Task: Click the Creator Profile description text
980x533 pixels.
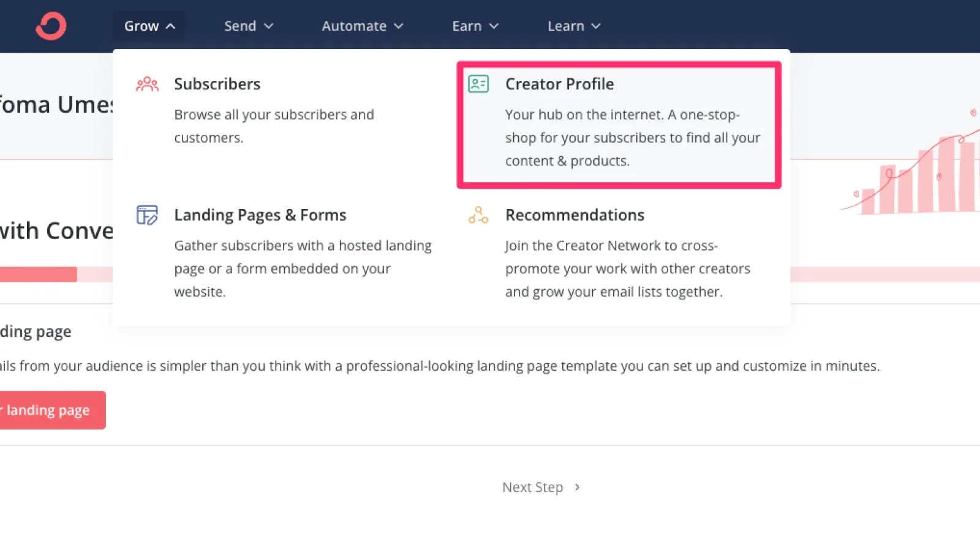Action: click(631, 138)
